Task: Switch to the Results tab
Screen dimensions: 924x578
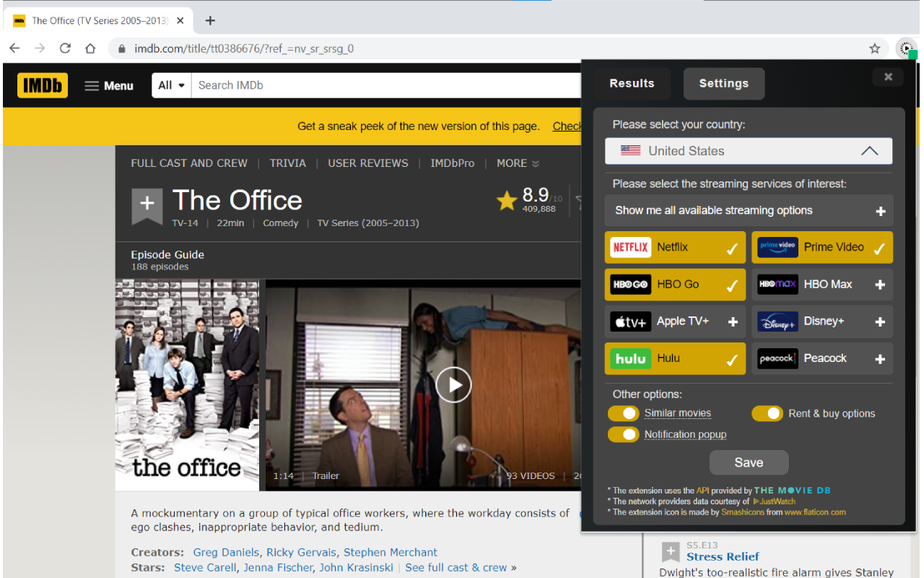Action: tap(632, 83)
